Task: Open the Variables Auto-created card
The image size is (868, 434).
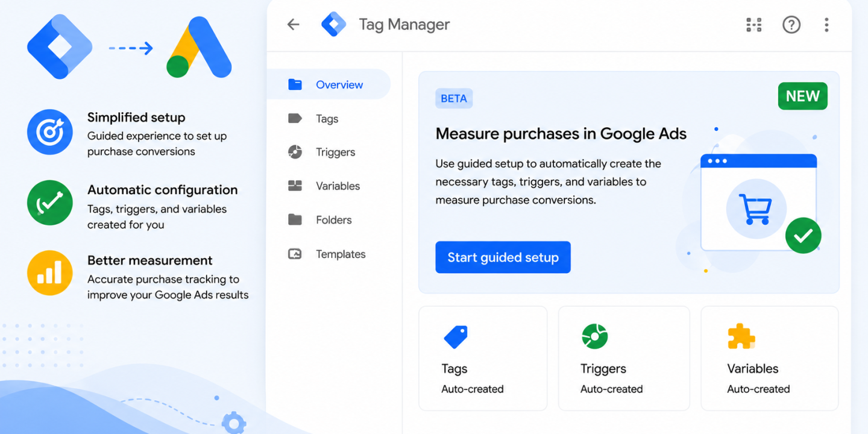Action: [770, 358]
